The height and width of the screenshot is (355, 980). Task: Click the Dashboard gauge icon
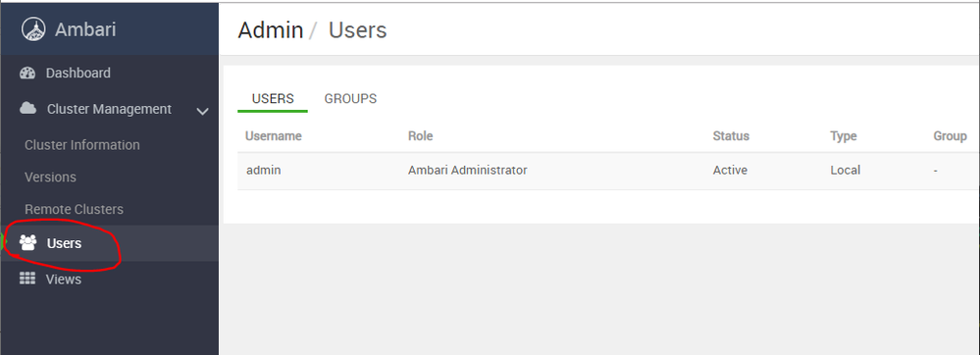pos(27,74)
